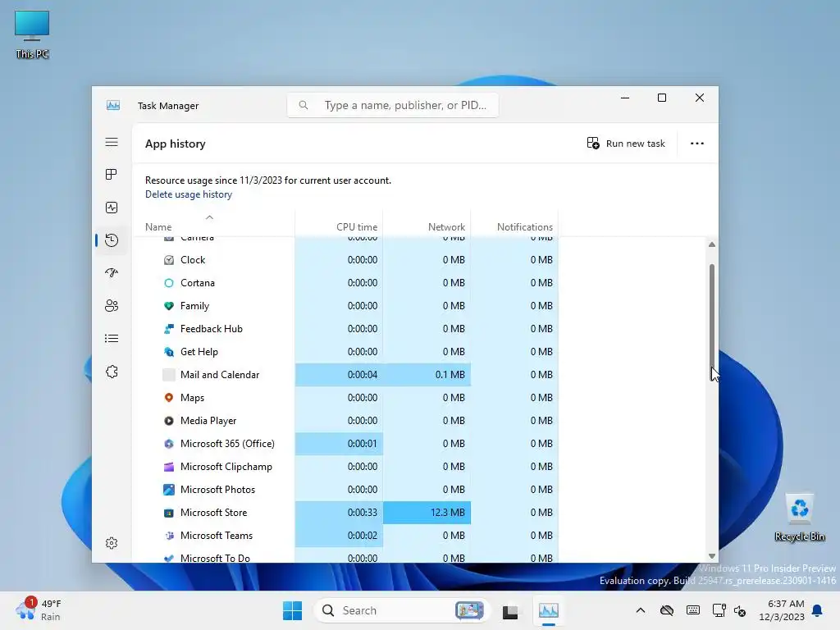Screen dimensions: 840x630
Task: Click the Family heart icon in list
Action: click(x=169, y=306)
